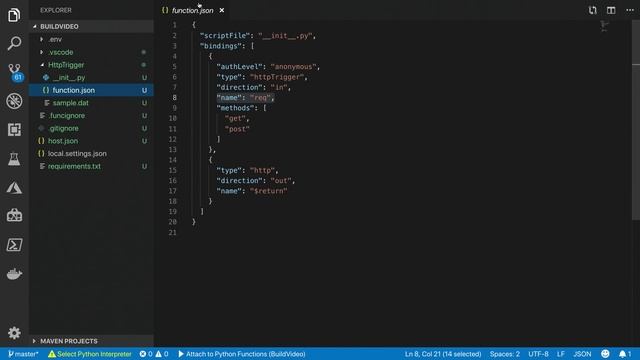Click the "req" value on line 8
640x360 pixels.
coord(260,98)
